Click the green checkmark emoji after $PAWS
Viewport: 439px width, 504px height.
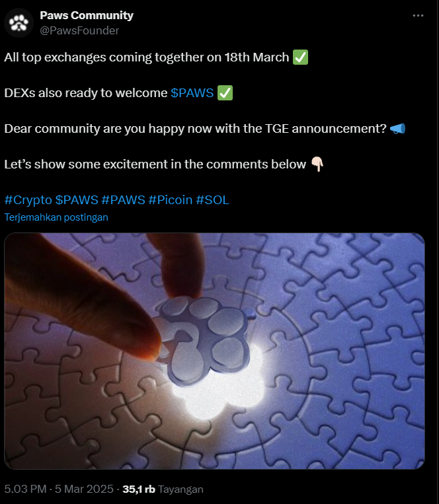pos(225,93)
